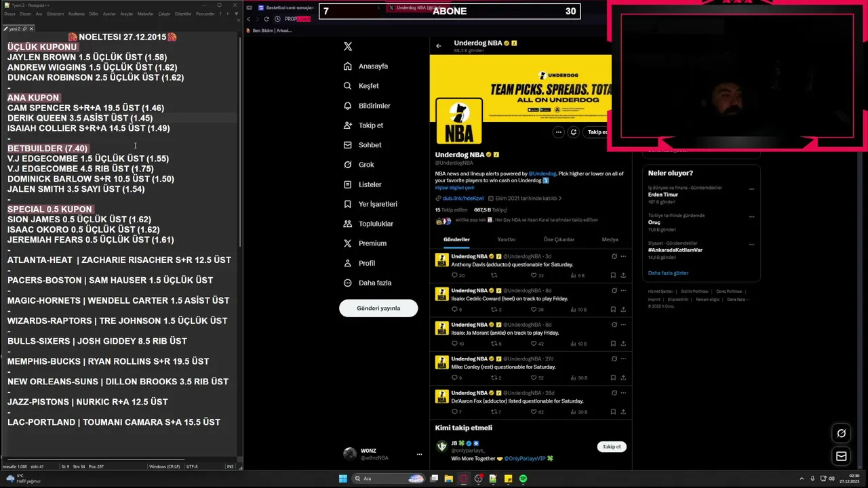The height and width of the screenshot is (488, 868).
Task: Open Listeler in the sidebar
Action: point(363,184)
